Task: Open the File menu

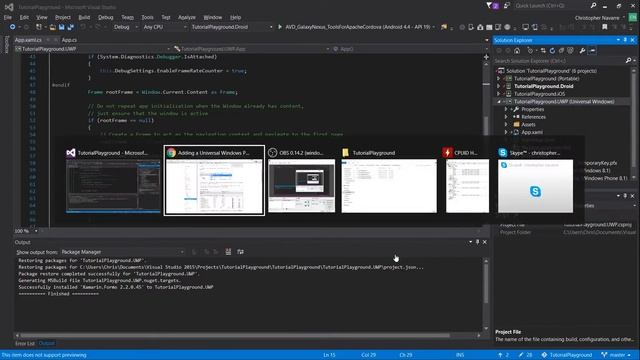Action: [8, 18]
